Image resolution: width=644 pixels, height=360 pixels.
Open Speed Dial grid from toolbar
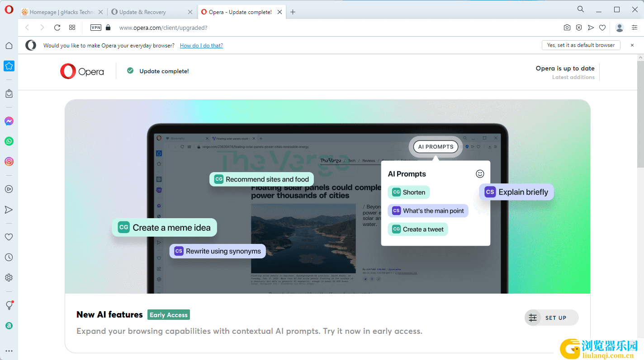72,28
